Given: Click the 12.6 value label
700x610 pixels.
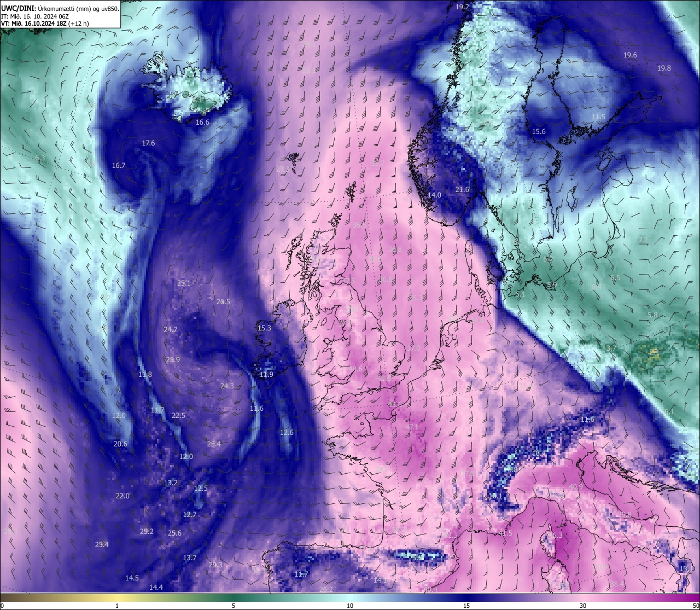Looking at the screenshot, I should [287, 433].
